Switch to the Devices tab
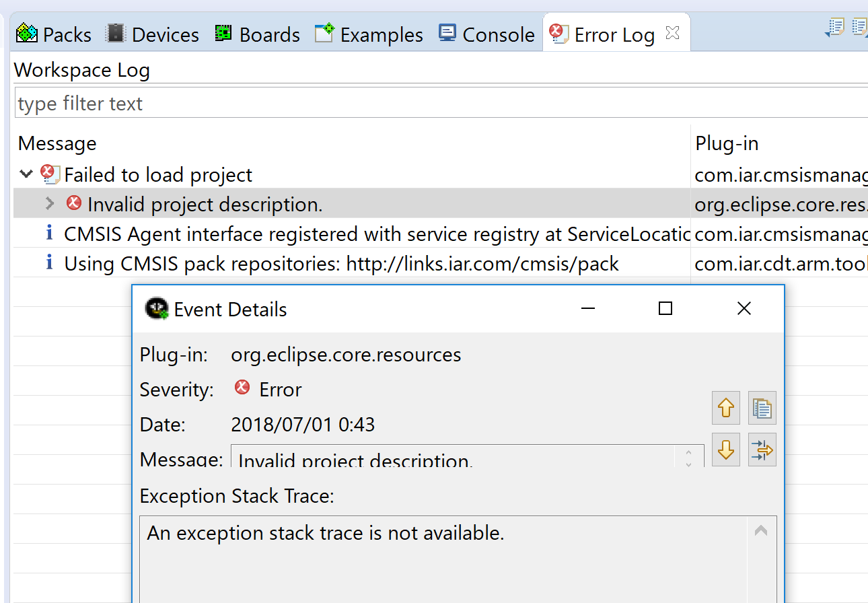The height and width of the screenshot is (603, 868). pos(153,34)
